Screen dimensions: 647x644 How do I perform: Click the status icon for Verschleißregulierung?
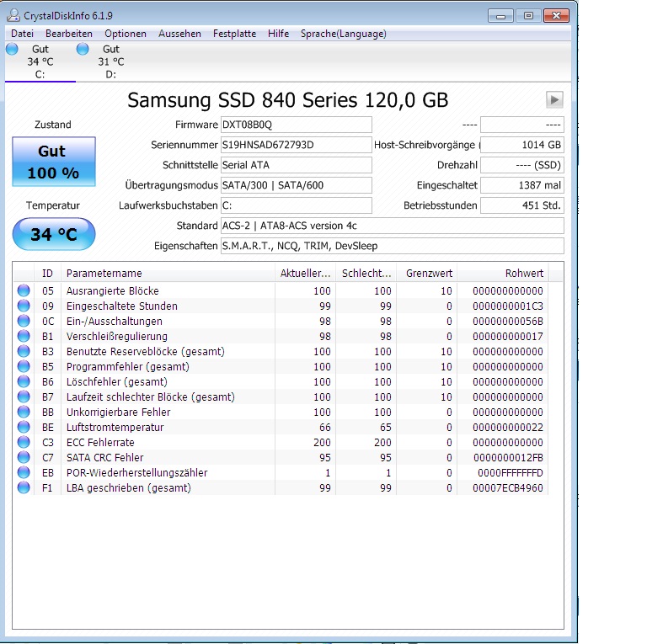pos(24,336)
